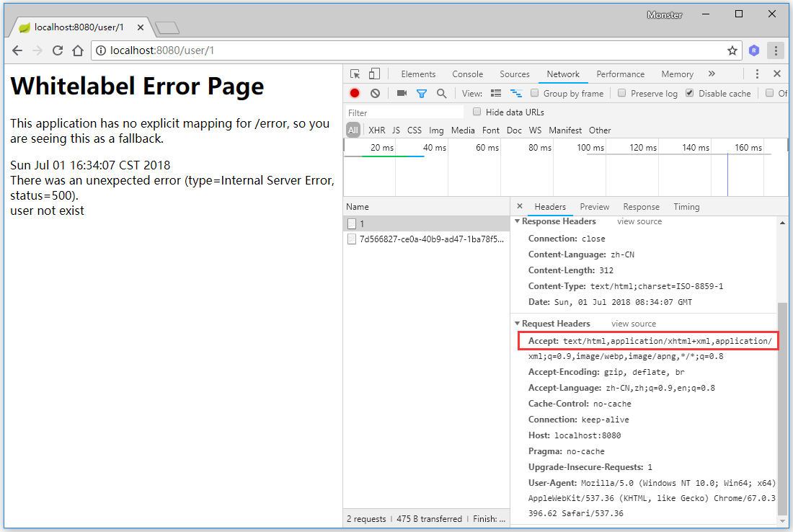Uncheck Disable cache checkbox
Viewport: 793px width, 532px height.
point(690,93)
